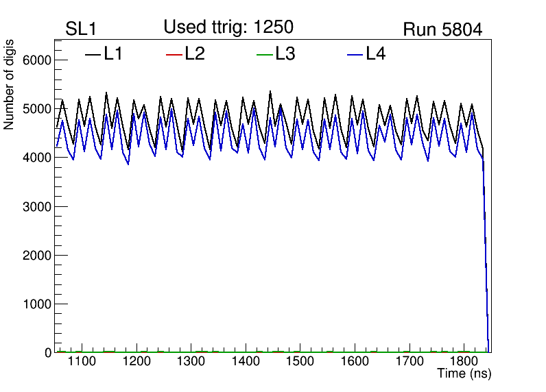The height and width of the screenshot is (392, 546).
Task: Click the blue L4 legend line sample
Action: point(355,54)
